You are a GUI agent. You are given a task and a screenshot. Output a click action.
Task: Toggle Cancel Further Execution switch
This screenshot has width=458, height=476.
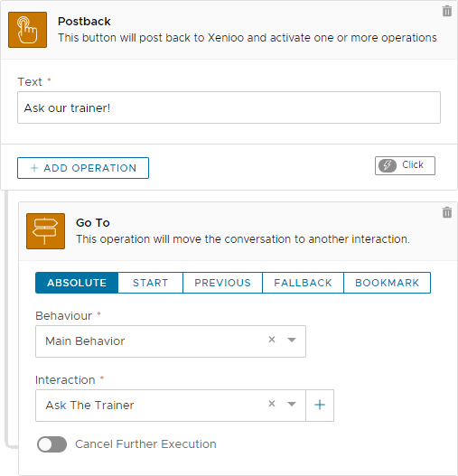click(51, 444)
